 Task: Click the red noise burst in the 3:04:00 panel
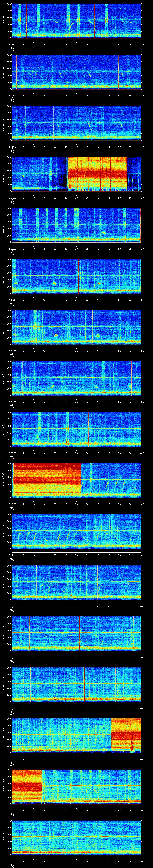(x=98, y=174)
